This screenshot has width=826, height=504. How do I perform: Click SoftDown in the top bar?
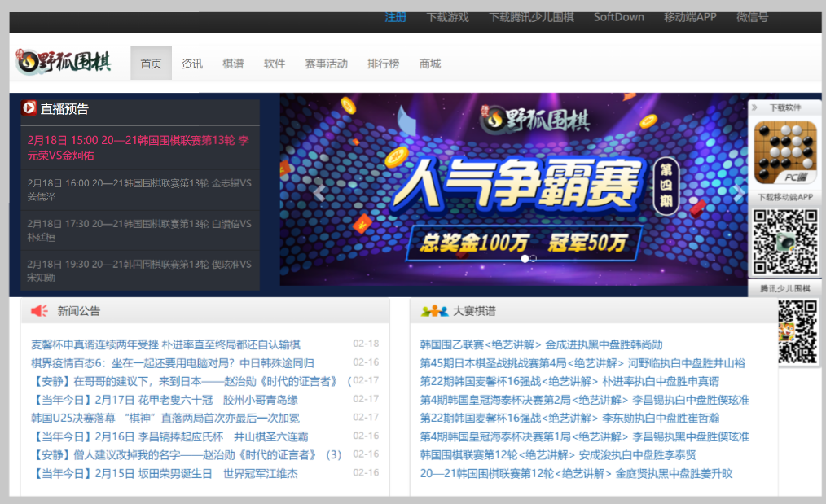[619, 17]
